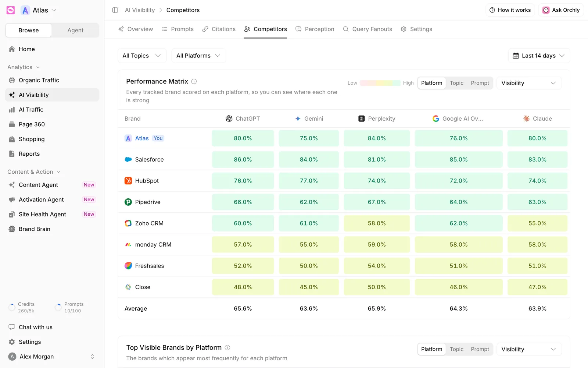Viewport: 588px width, 368px height.
Task: Click the How it works button
Action: pos(510,10)
